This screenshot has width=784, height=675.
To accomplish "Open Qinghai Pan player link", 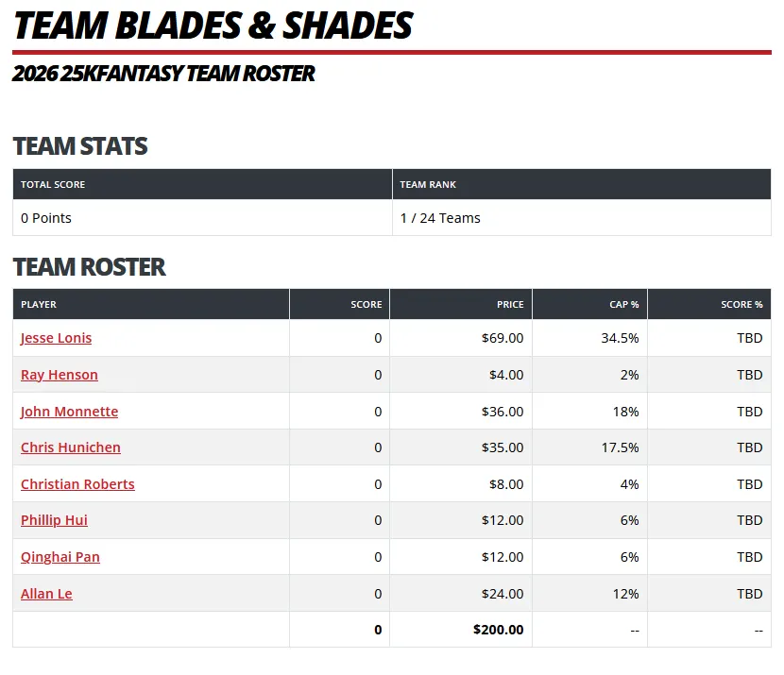I will (x=60, y=557).
